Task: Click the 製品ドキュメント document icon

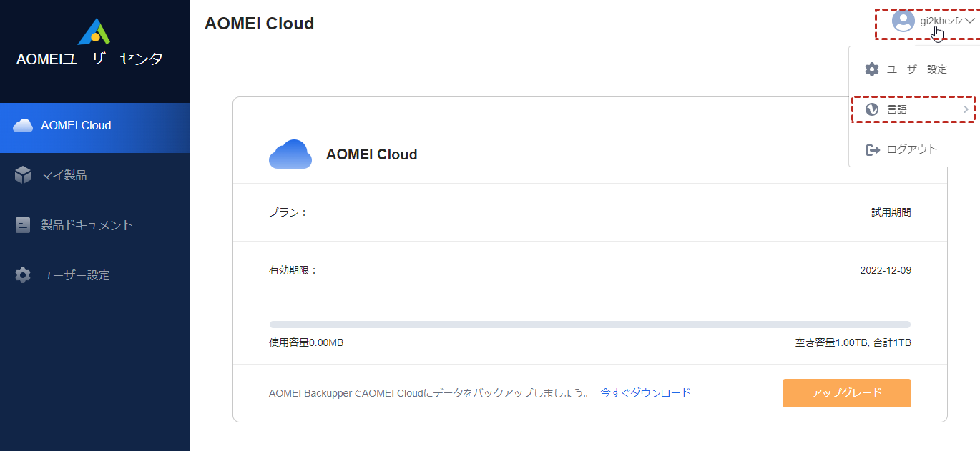Action: [x=23, y=225]
